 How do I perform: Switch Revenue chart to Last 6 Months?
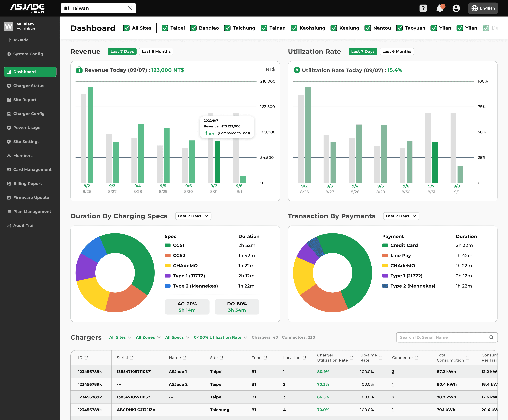[x=156, y=51]
